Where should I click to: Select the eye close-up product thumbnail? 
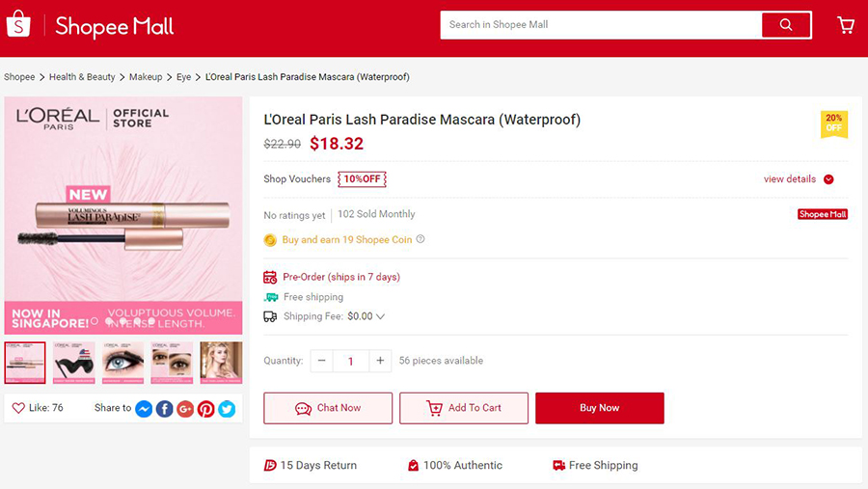coord(122,363)
